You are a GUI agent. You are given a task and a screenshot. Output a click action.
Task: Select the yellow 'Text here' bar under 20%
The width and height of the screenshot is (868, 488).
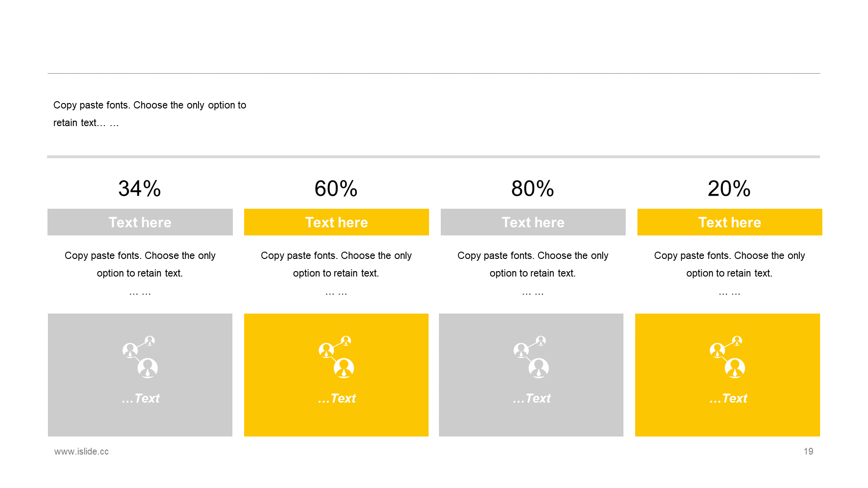click(730, 222)
